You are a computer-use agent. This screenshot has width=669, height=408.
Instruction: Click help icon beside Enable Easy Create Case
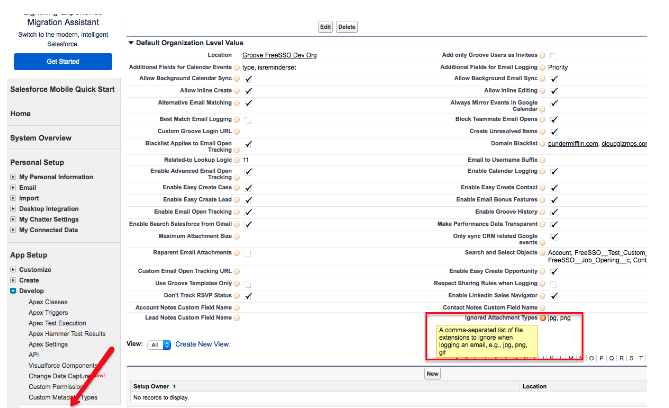coord(236,188)
